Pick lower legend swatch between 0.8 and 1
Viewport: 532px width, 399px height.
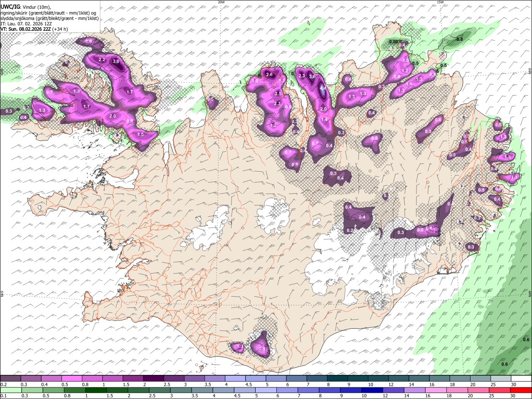coord(75,390)
